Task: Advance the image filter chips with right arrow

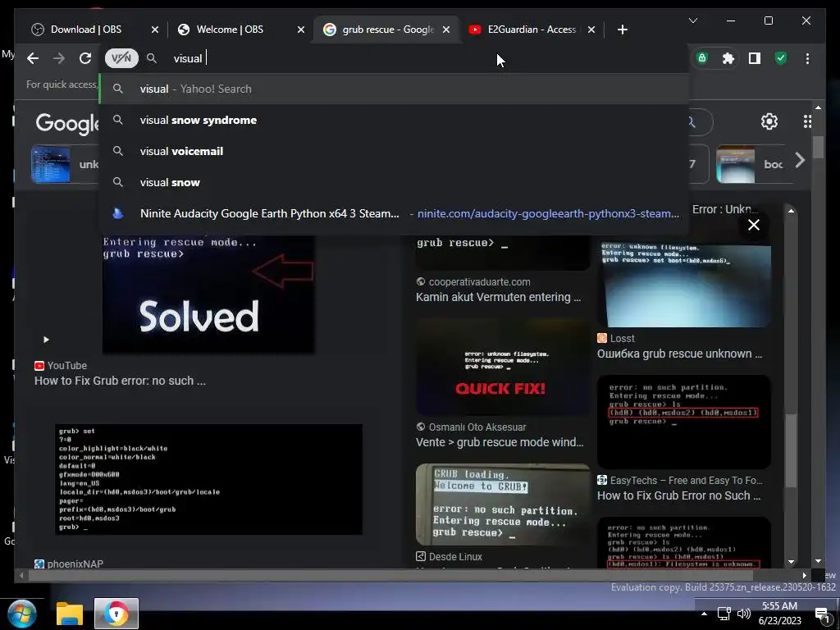Action: [x=800, y=160]
